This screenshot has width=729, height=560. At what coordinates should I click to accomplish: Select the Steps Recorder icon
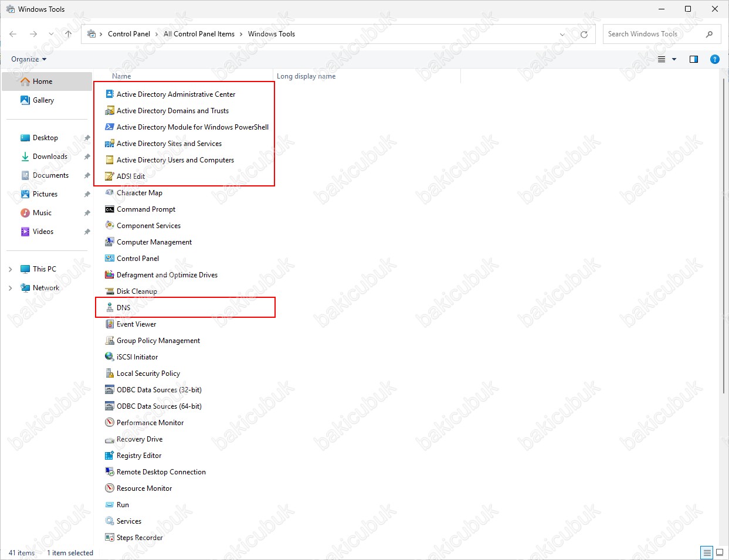(x=110, y=537)
